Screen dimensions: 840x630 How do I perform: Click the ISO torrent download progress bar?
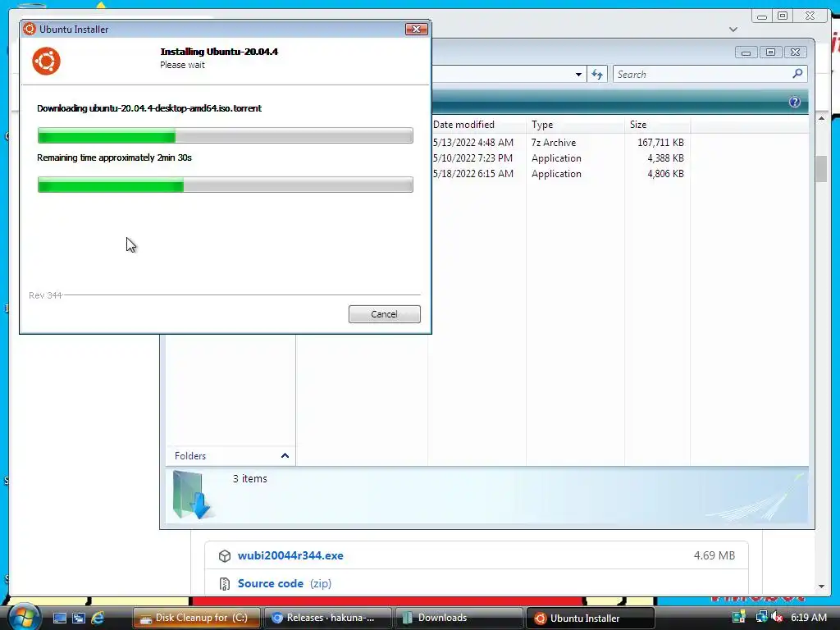tap(225, 135)
